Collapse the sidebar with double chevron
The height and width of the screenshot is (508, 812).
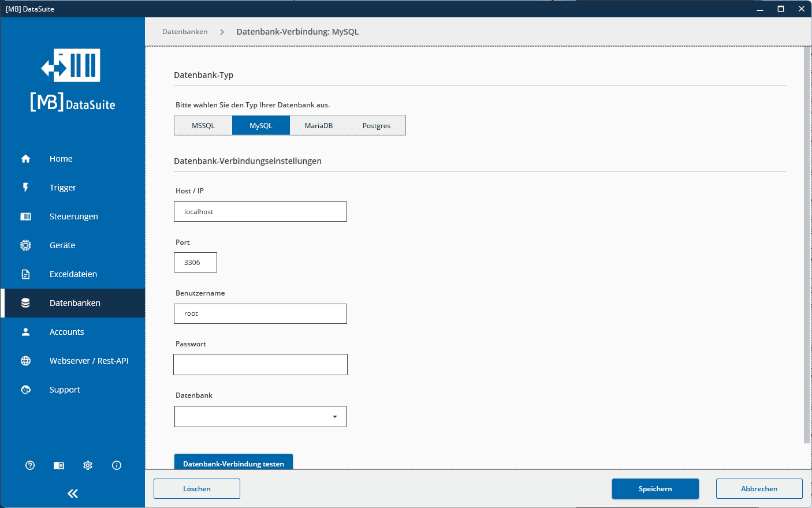tap(73, 493)
